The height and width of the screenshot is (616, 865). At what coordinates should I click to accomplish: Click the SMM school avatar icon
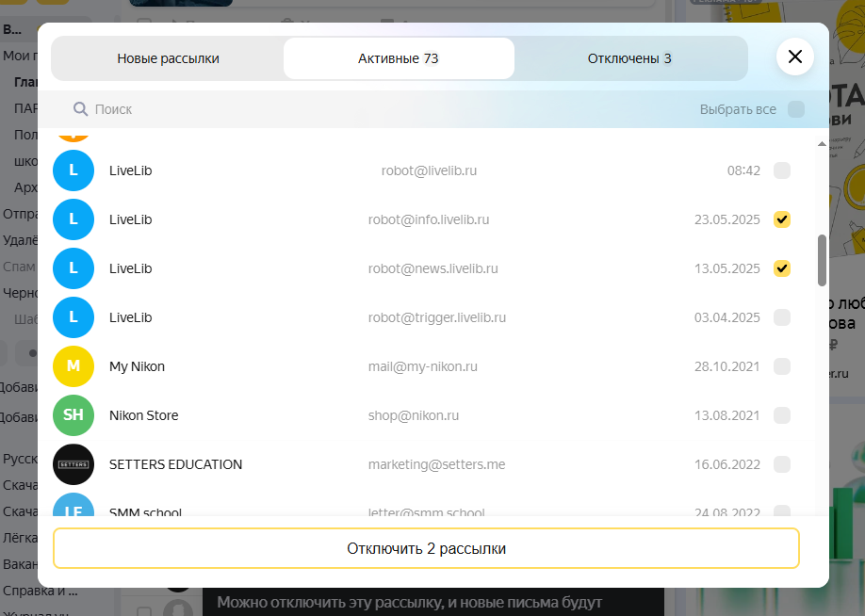73,507
